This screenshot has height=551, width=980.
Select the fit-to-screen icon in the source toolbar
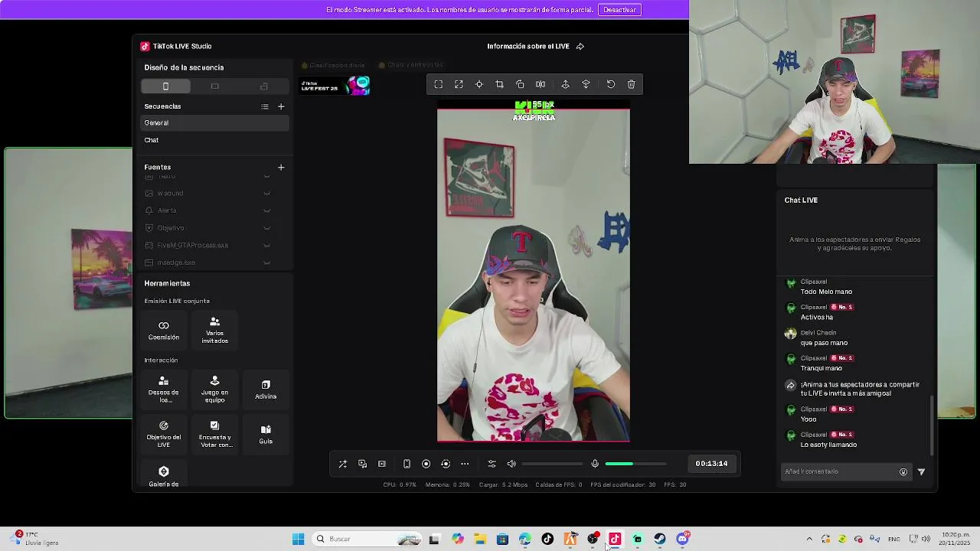439,84
